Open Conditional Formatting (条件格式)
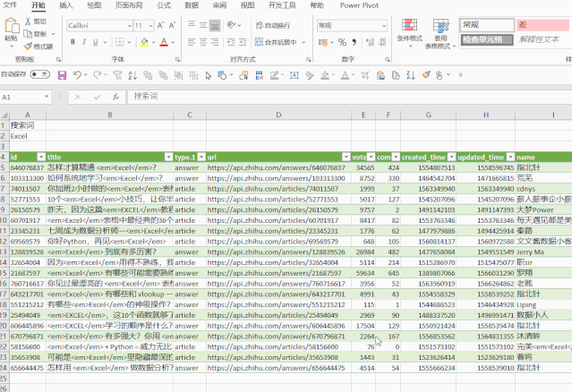 tap(410, 33)
